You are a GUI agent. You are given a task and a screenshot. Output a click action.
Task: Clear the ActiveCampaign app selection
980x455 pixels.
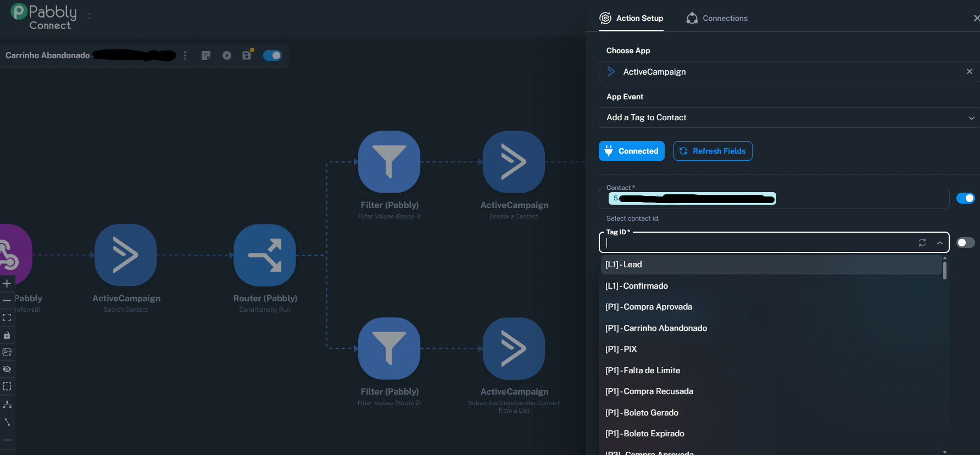970,71
